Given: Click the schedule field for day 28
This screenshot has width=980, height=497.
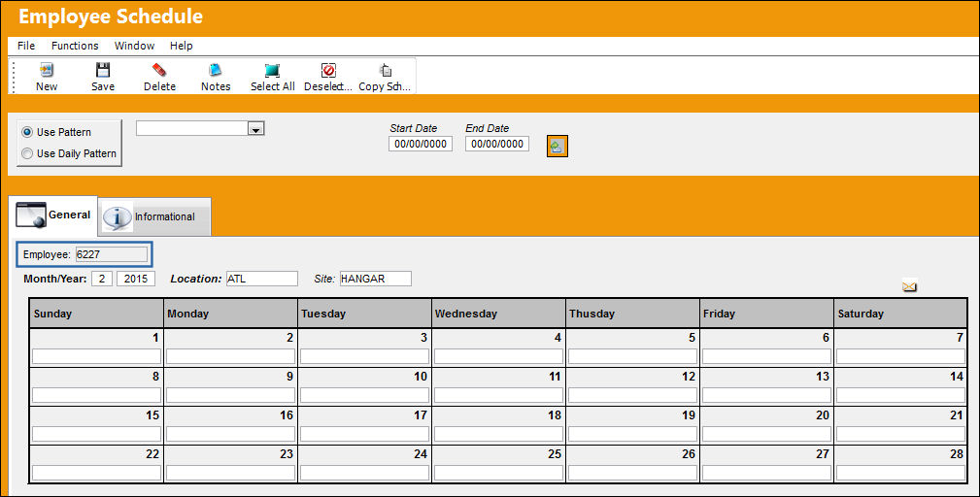Looking at the screenshot, I should coord(900,473).
